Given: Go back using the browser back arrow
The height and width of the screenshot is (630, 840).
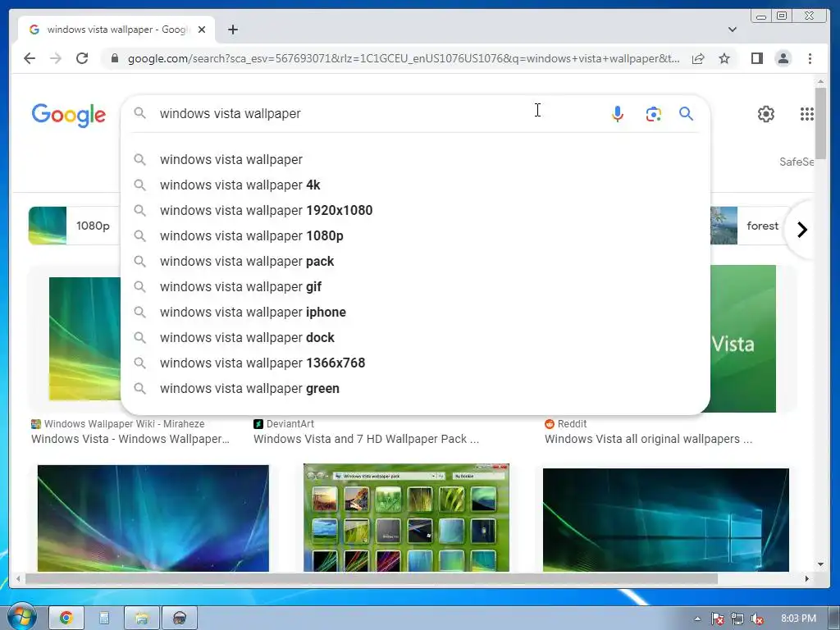Looking at the screenshot, I should pyautogui.click(x=30, y=58).
